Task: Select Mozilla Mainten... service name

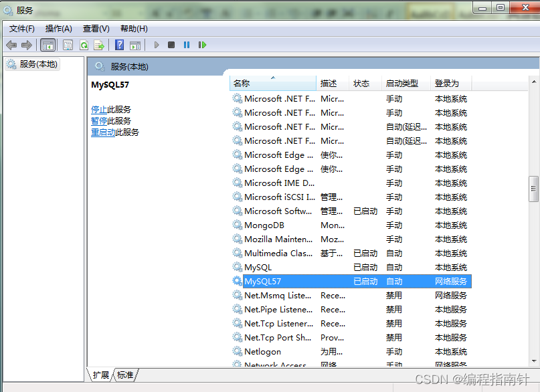Action: click(x=278, y=239)
